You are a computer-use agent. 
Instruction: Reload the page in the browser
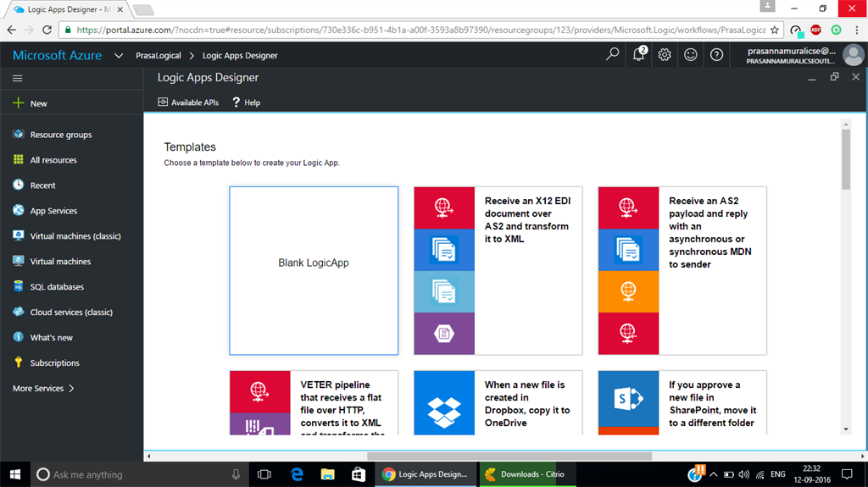47,30
